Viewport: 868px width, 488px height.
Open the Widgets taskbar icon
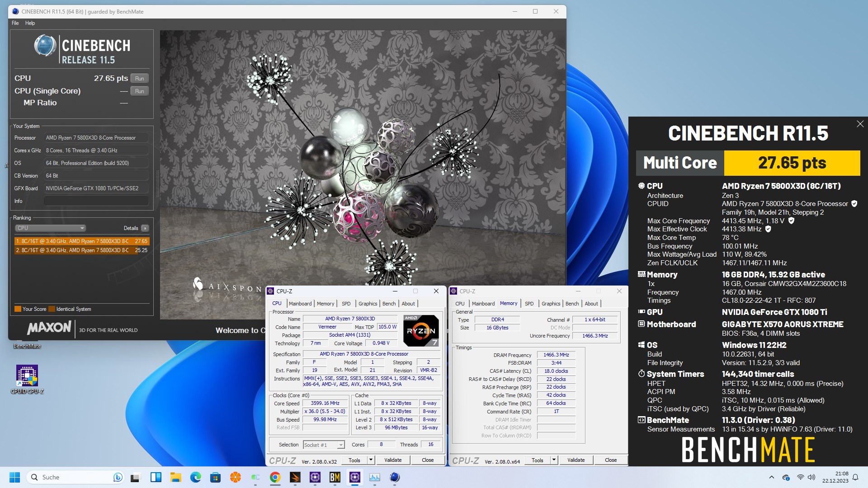(x=156, y=477)
